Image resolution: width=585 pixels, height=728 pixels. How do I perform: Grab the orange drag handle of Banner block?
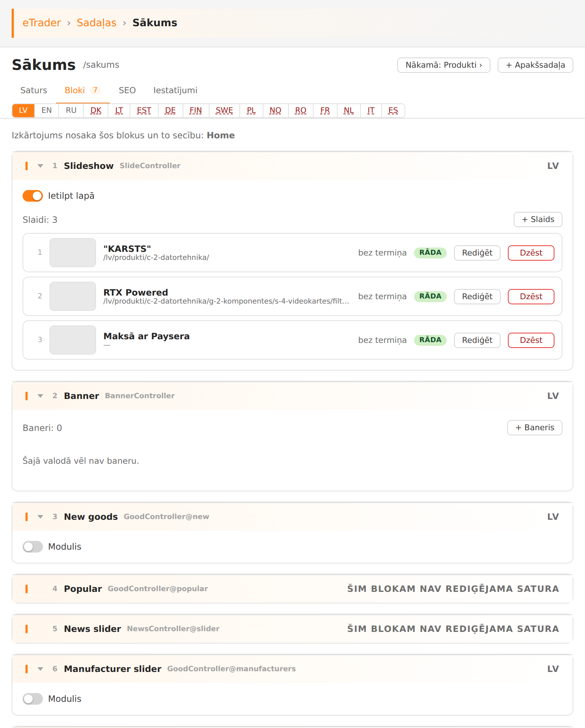click(x=27, y=396)
